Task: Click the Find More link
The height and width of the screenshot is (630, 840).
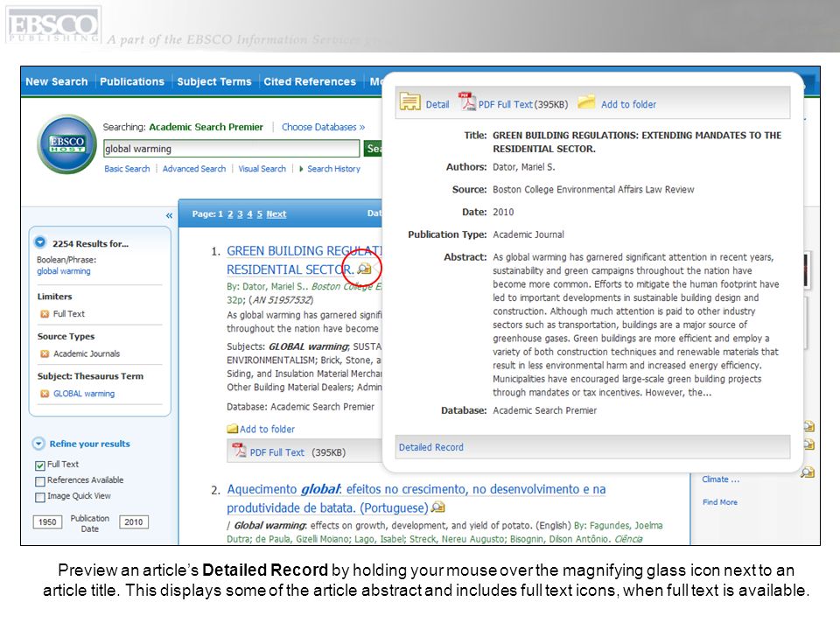Action: pos(720,502)
